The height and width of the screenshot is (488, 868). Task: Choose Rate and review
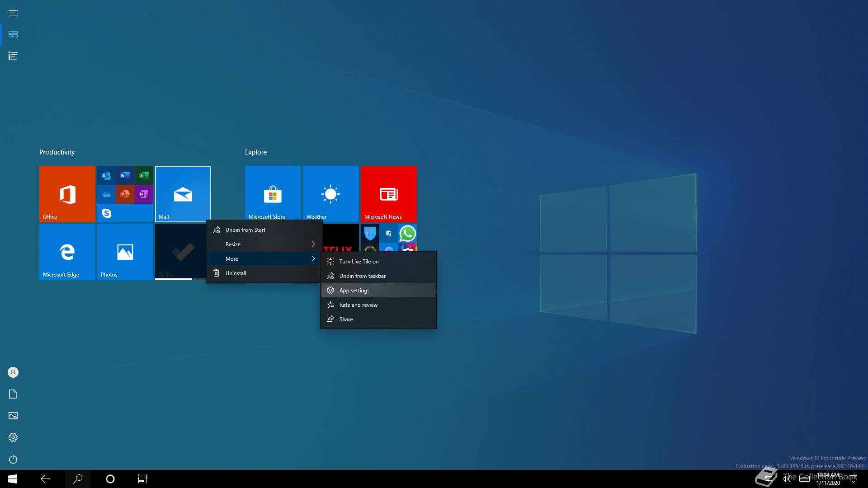click(378, 305)
